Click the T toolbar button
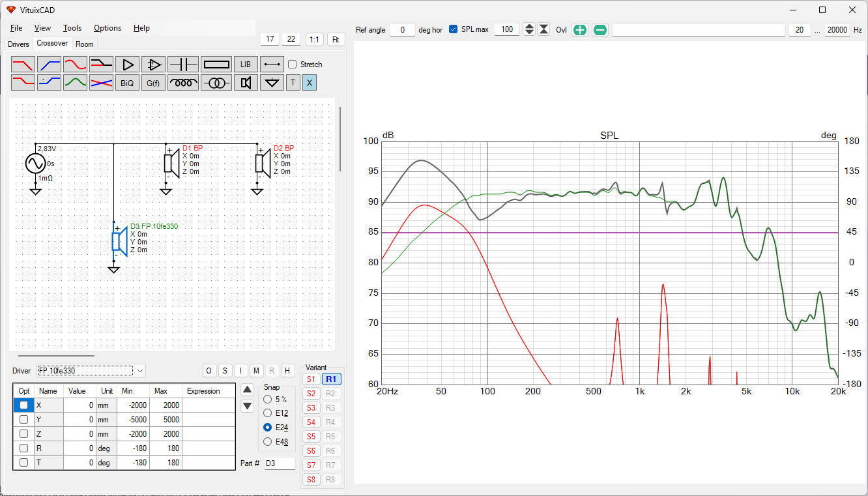868x496 pixels. 293,83
